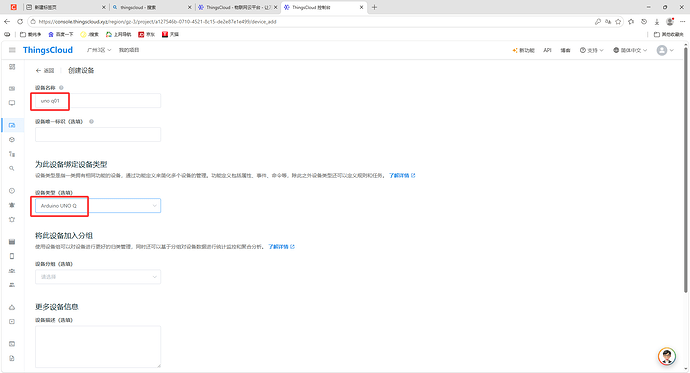Open the user account avatar menu
Screen dimensions: 690x373
(x=665, y=50)
